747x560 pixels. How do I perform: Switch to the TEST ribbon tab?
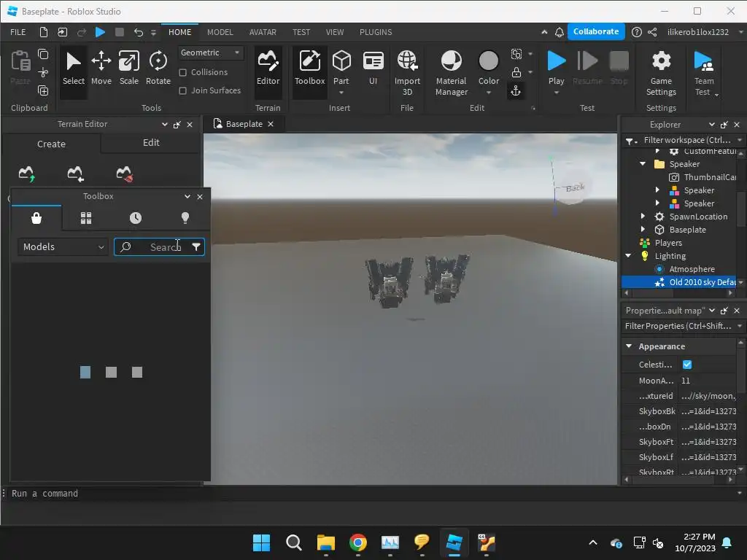[x=301, y=32]
